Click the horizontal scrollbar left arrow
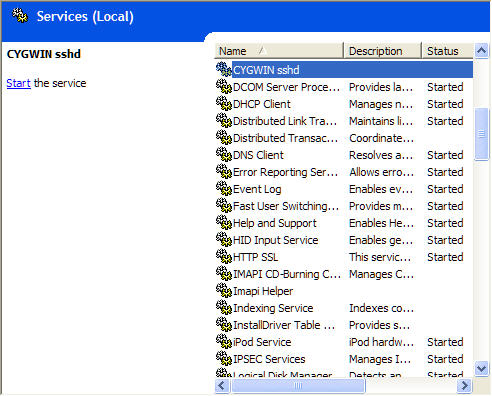492x396 pixels. (x=222, y=386)
